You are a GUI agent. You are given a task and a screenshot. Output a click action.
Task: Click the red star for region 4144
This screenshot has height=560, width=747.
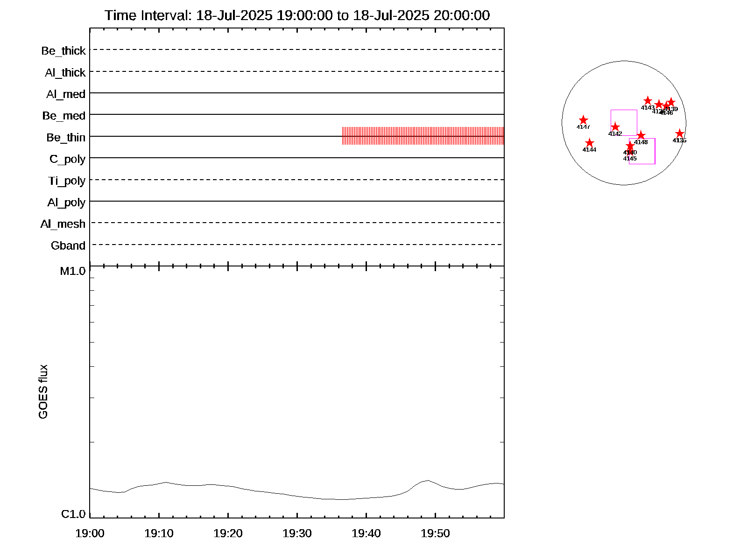click(x=590, y=143)
